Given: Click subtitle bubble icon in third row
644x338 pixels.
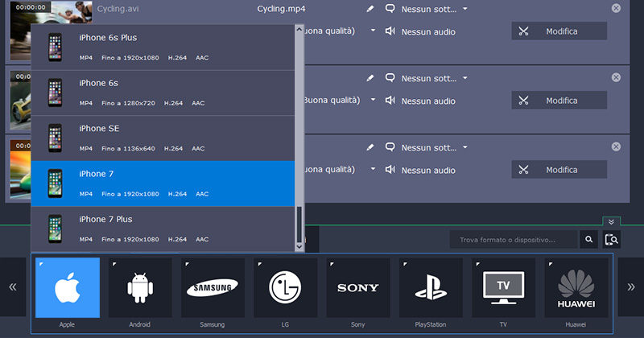Looking at the screenshot, I should point(390,147).
